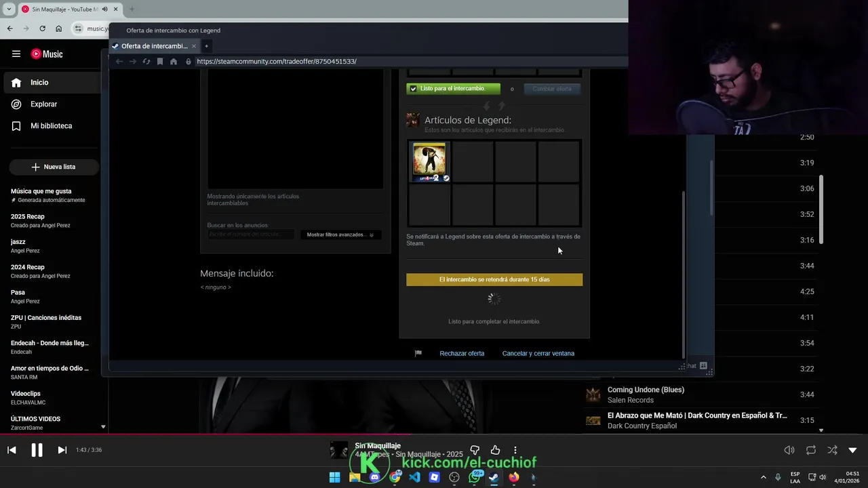Reload the Chrome page

[42, 28]
